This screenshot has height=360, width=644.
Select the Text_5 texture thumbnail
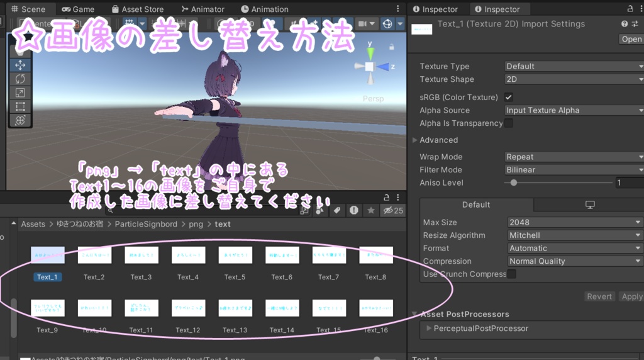235,255
